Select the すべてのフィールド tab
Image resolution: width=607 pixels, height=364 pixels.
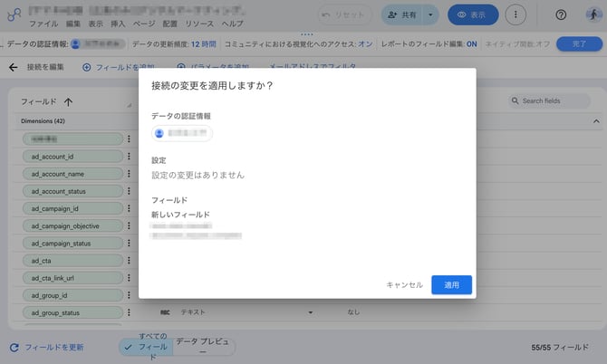[146, 347]
